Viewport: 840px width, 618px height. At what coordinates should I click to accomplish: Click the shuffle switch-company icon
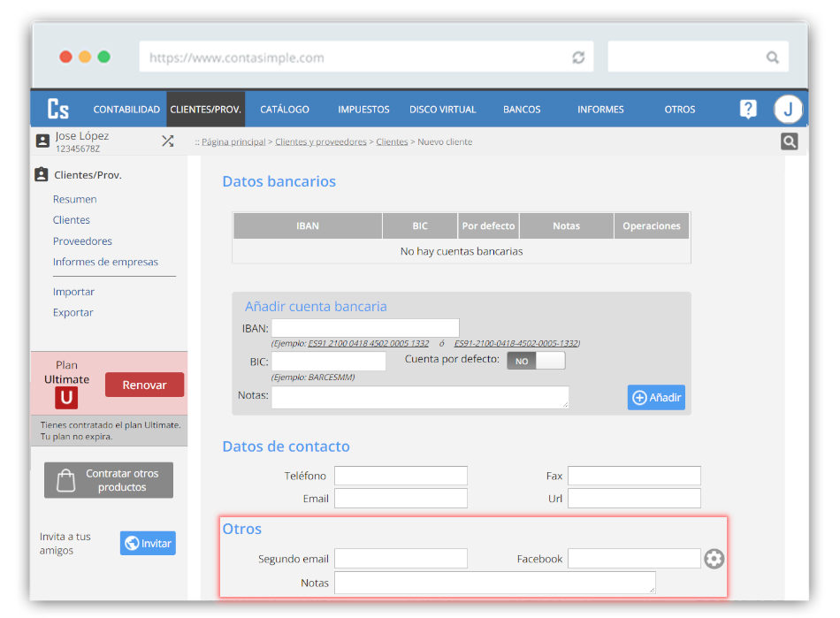click(x=167, y=141)
